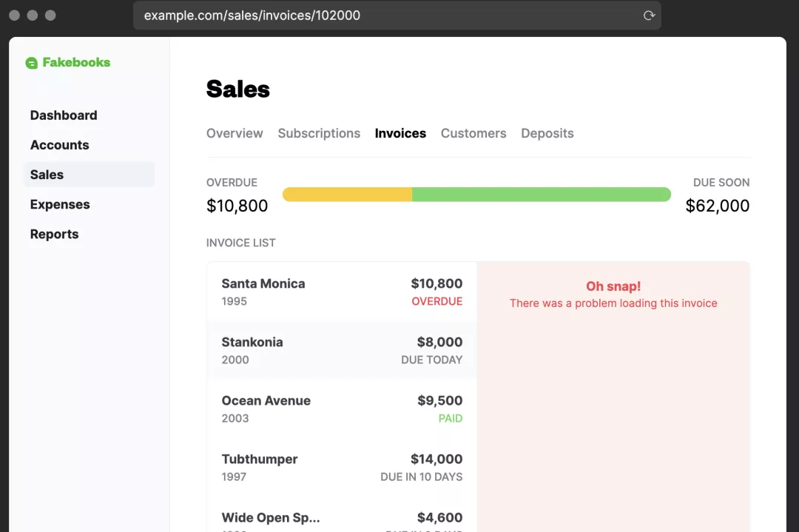Screen dimensions: 799x532
Task: Click the year 2000 under Stankonia
Action: point(235,360)
